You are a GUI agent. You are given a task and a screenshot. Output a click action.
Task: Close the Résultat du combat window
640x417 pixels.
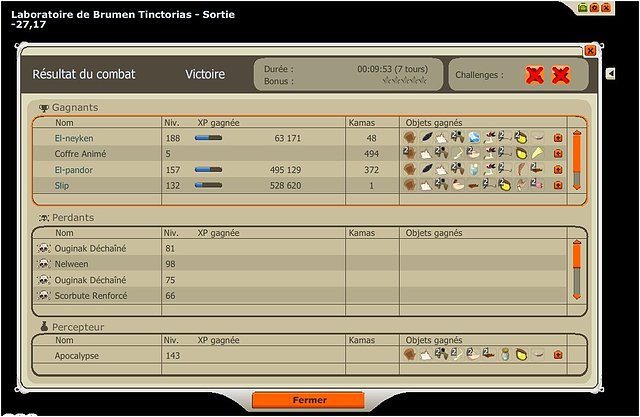pos(590,50)
